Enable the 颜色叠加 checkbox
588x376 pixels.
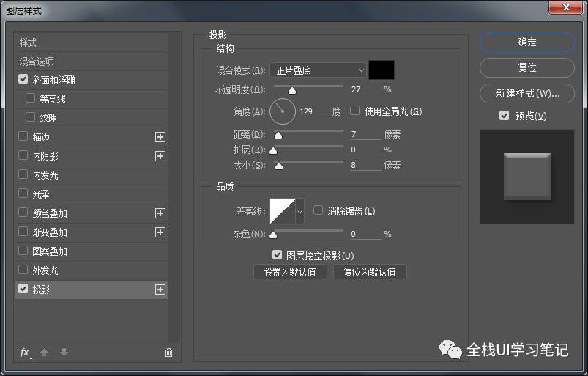click(x=23, y=213)
